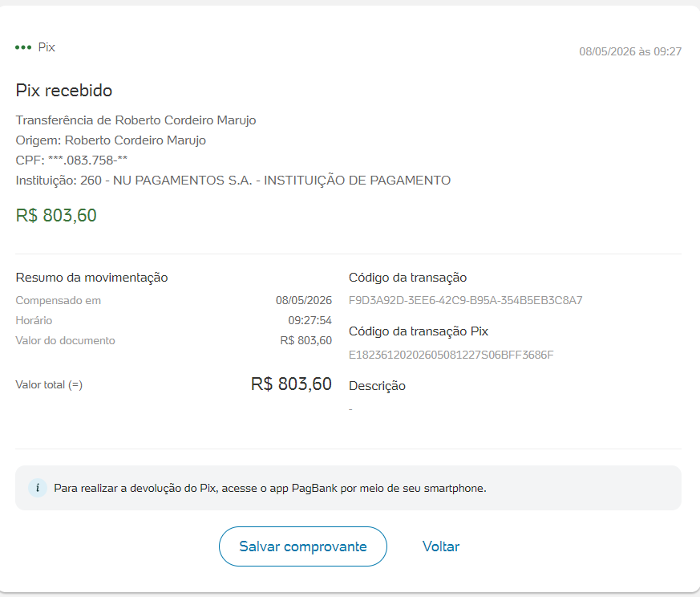Click the blue info icon
700x597 pixels.
tap(38, 488)
